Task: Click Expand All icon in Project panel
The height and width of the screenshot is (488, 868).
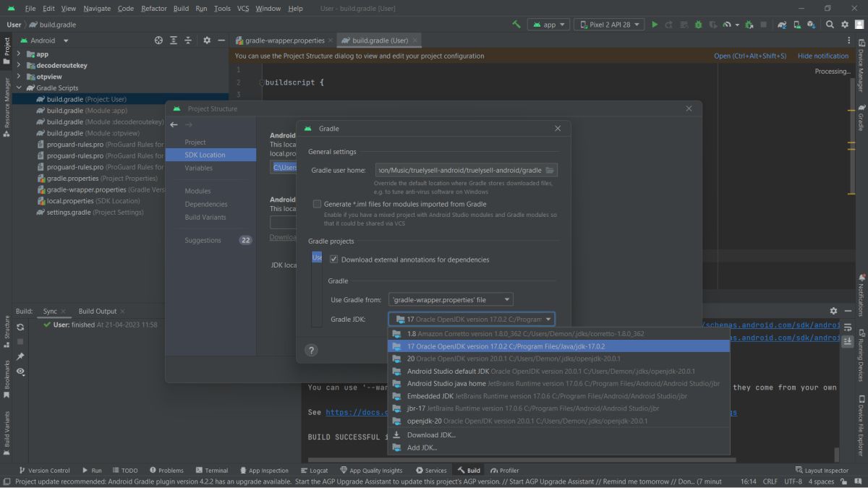Action: click(x=174, y=40)
